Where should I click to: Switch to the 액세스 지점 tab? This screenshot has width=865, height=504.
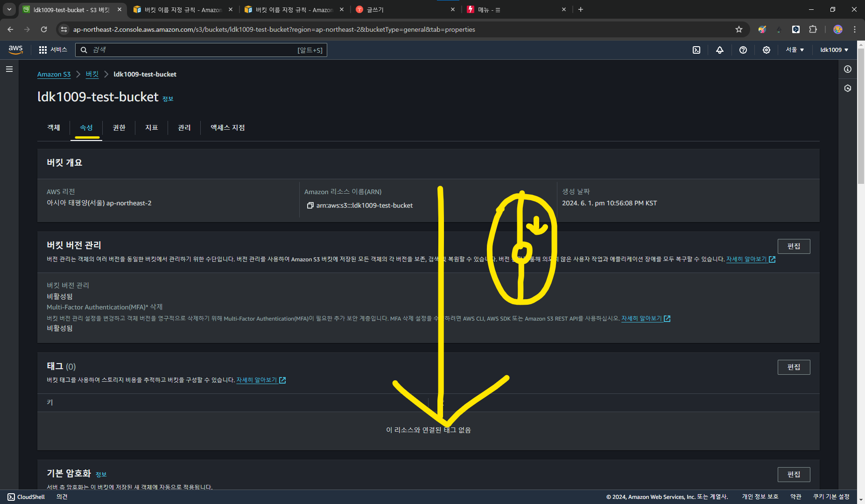228,128
